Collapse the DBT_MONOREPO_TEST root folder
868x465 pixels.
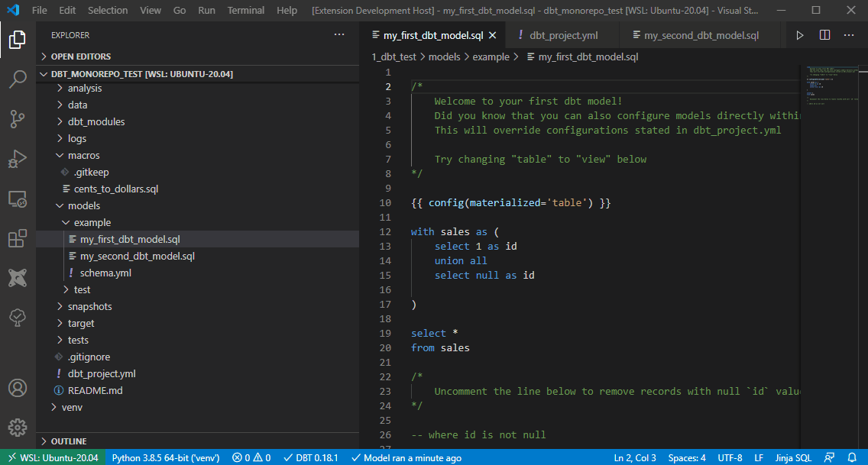coord(197,74)
